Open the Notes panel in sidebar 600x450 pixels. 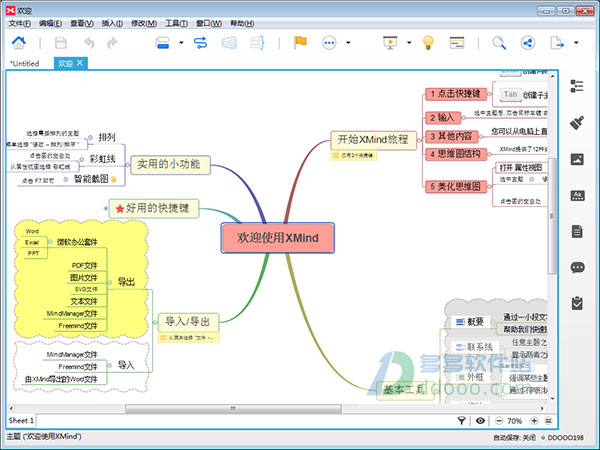coord(577,231)
